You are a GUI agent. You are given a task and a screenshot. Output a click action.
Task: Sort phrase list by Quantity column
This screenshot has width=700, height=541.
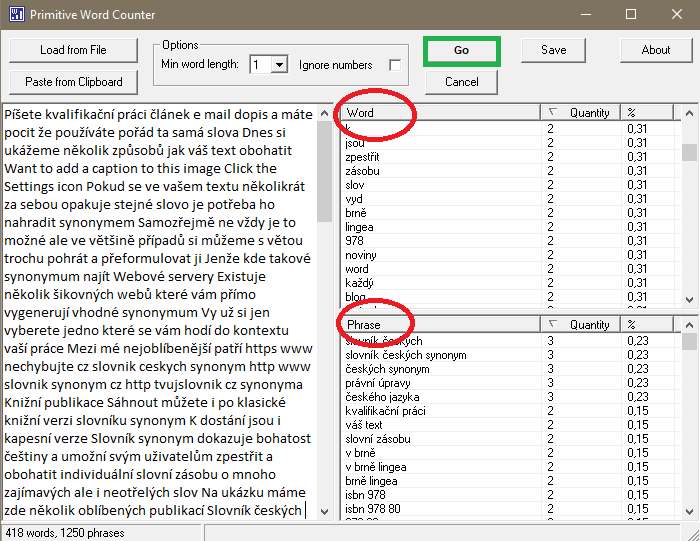(x=580, y=325)
